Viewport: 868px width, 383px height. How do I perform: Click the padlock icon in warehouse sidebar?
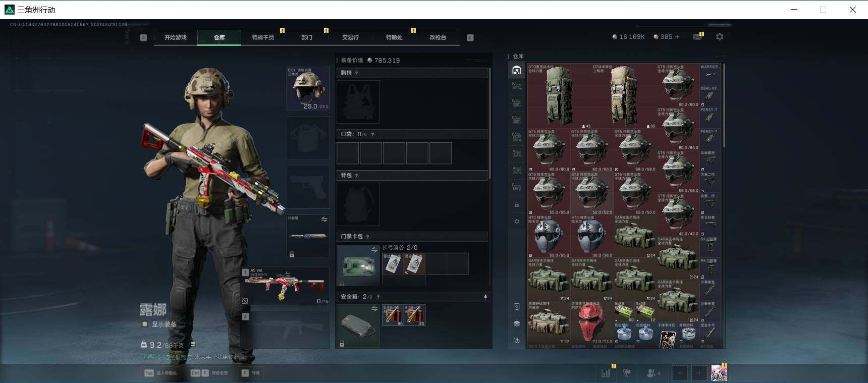[517, 205]
